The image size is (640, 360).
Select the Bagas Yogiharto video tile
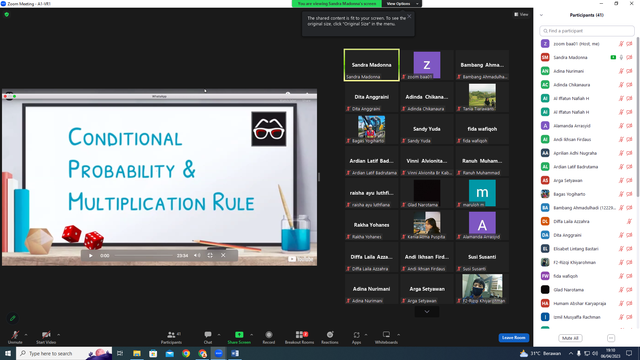tap(371, 129)
